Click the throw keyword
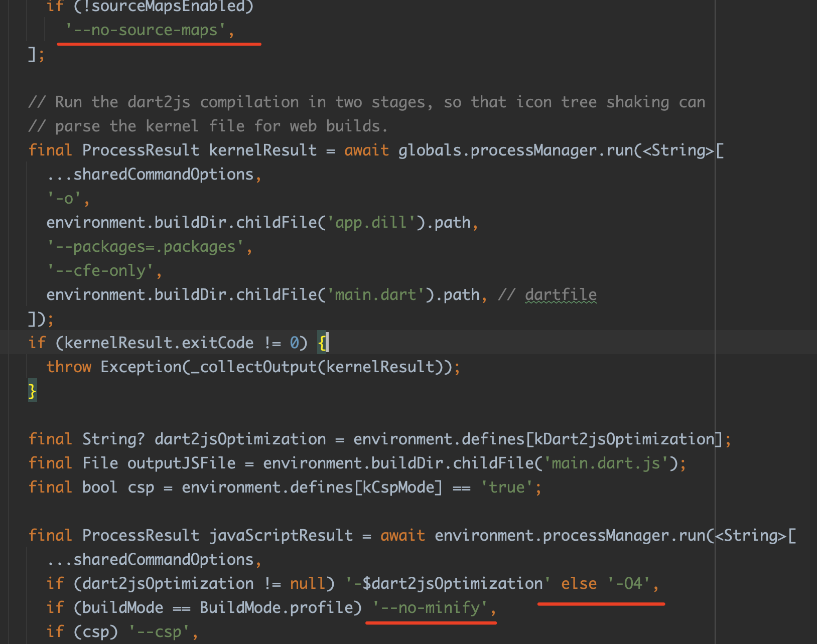This screenshot has height=644, width=817. (69, 367)
